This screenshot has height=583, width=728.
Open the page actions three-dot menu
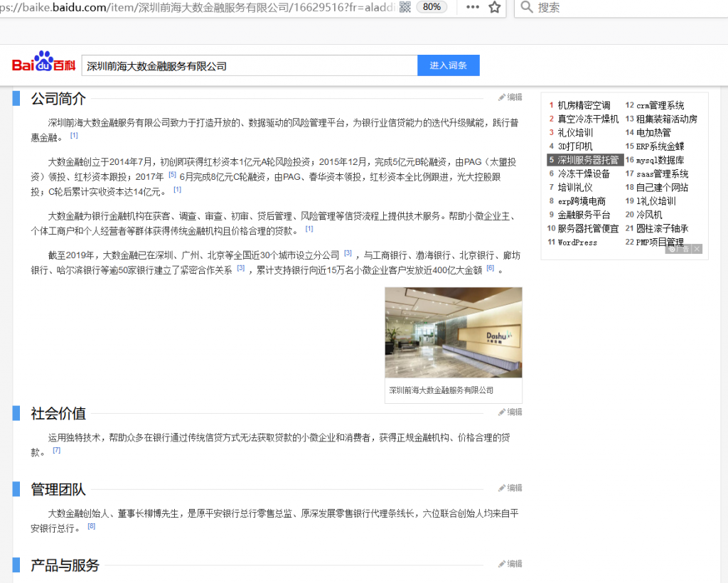[473, 7]
